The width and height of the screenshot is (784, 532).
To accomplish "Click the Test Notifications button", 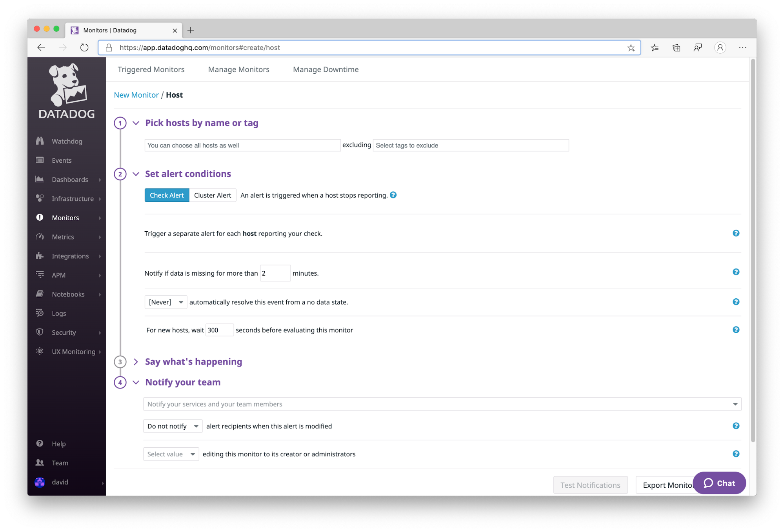I will click(x=590, y=485).
